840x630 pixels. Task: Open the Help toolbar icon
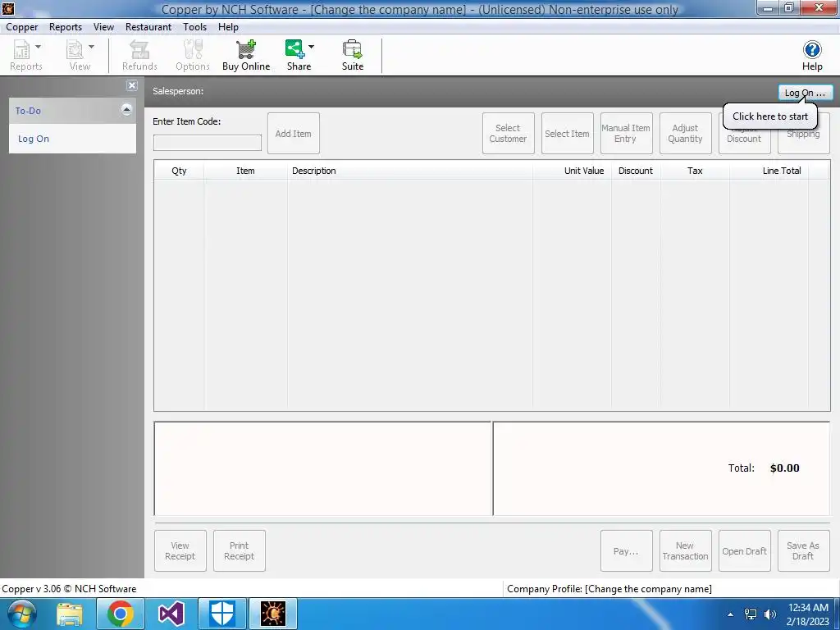pos(812,50)
